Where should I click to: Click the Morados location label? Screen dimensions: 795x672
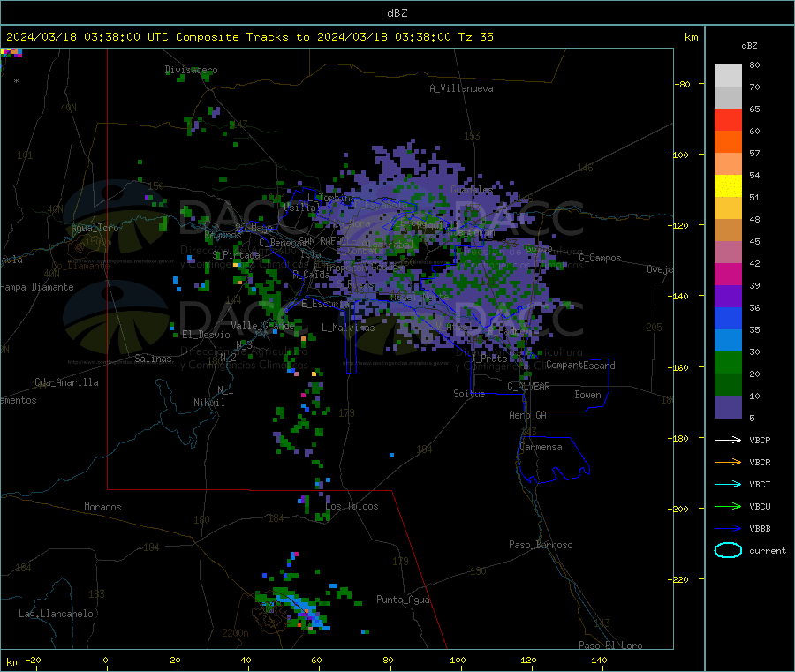pos(102,507)
